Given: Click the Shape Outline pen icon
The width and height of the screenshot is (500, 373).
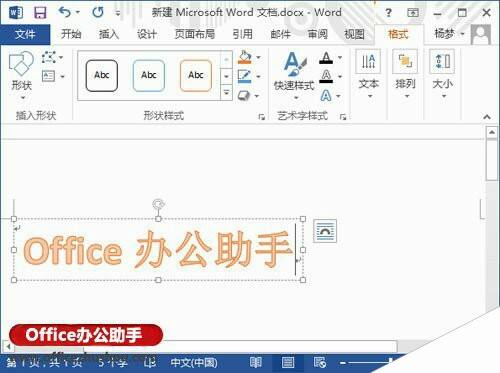Looking at the screenshot, I should [x=244, y=76].
